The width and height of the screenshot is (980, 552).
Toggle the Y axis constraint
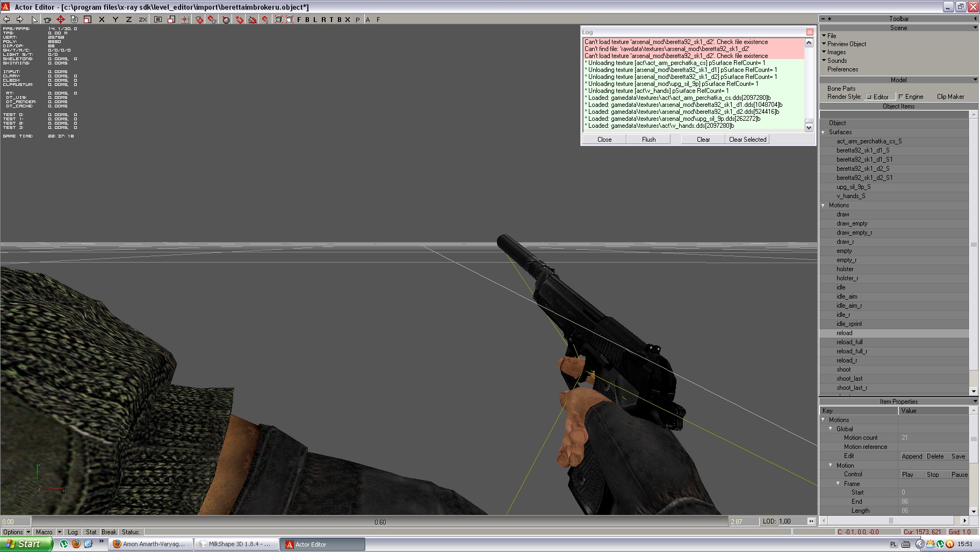point(115,19)
